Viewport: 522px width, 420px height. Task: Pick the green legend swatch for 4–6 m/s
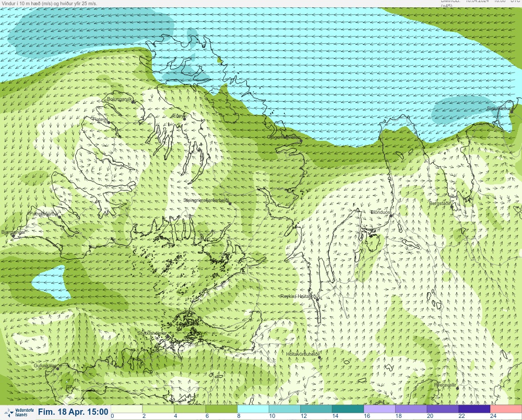tap(190, 409)
